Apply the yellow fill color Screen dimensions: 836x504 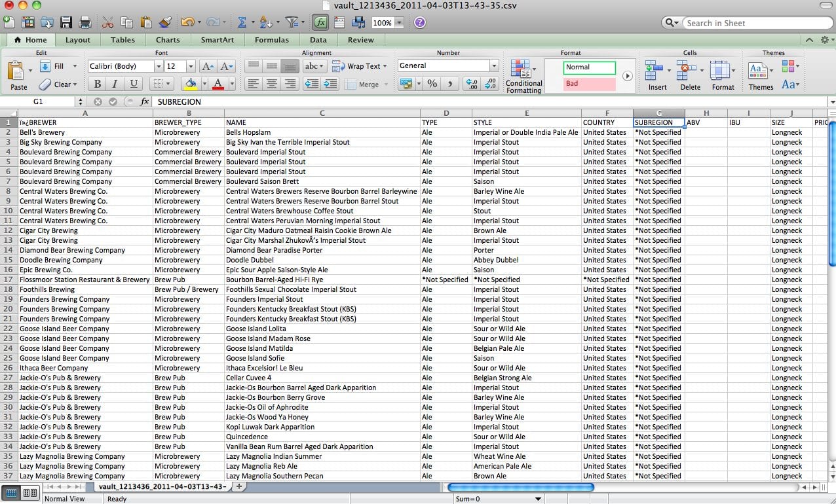[191, 84]
